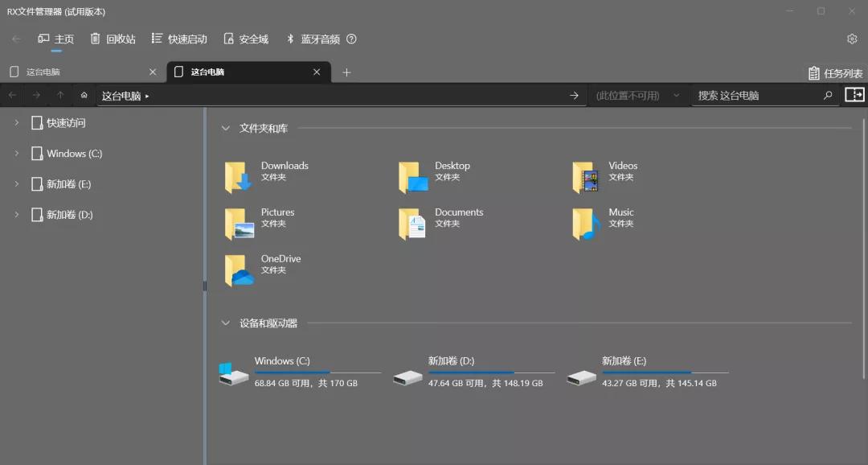The image size is (868, 465).
Task: Click the 新加卷 (D:) usage bar
Action: tap(492, 372)
